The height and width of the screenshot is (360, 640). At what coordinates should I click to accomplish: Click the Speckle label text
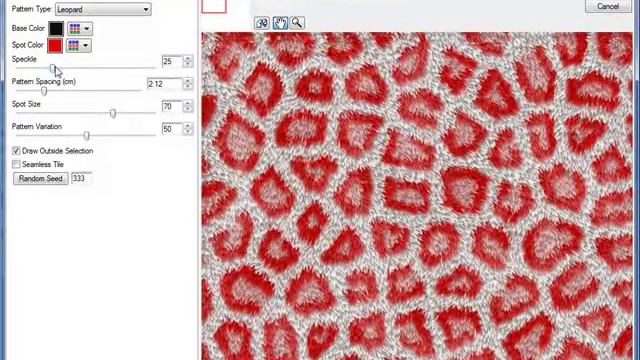[24, 59]
